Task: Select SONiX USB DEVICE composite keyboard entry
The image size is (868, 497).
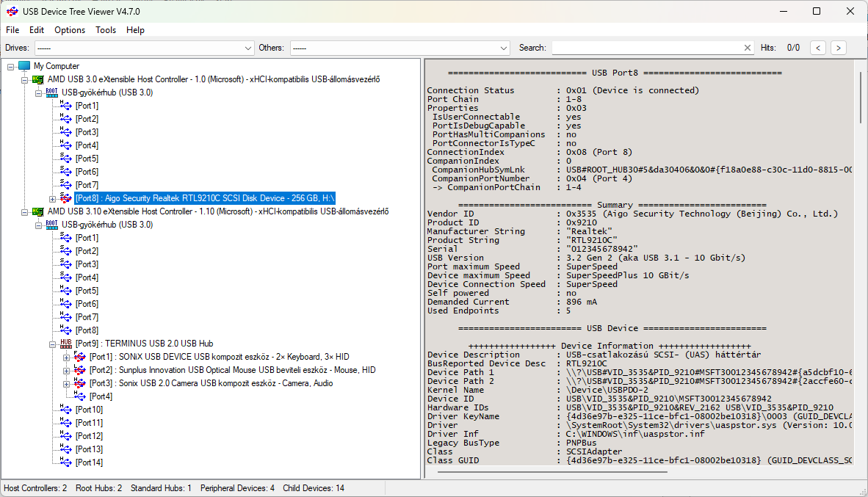Action: (220, 357)
